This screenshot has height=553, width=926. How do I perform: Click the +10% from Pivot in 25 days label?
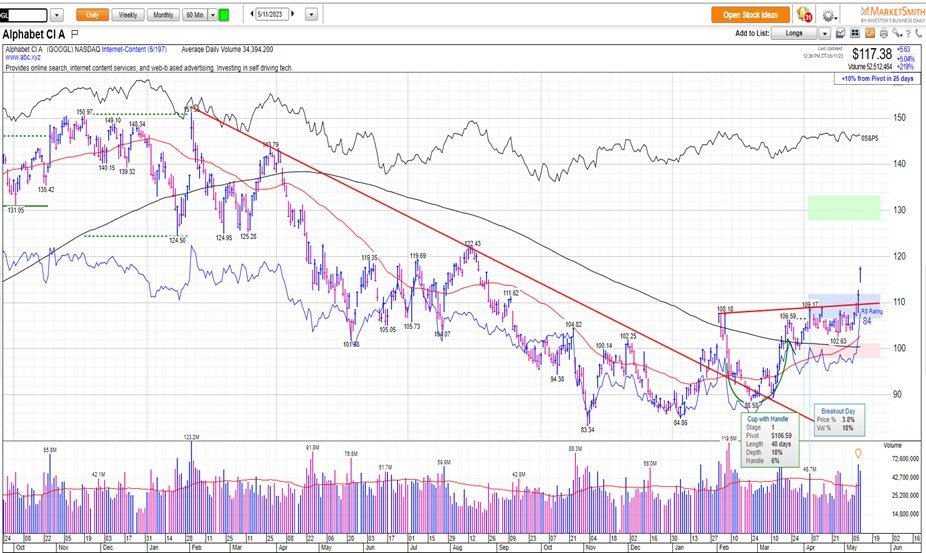coord(876,79)
